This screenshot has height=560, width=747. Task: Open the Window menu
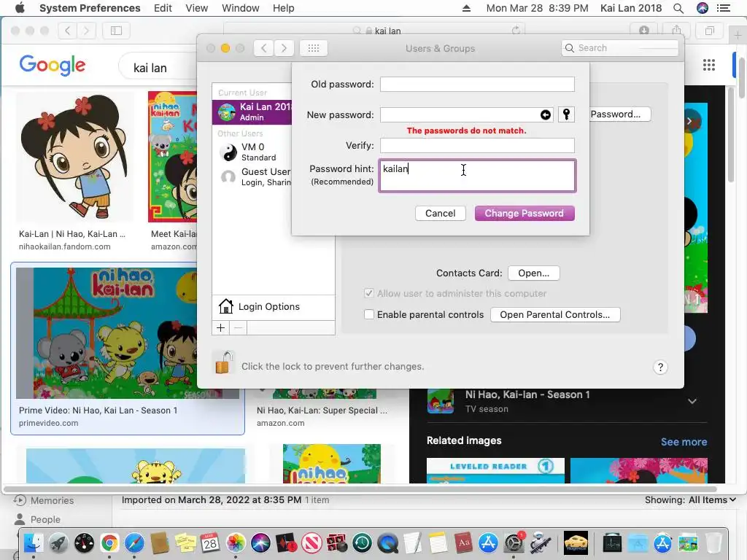coord(240,8)
